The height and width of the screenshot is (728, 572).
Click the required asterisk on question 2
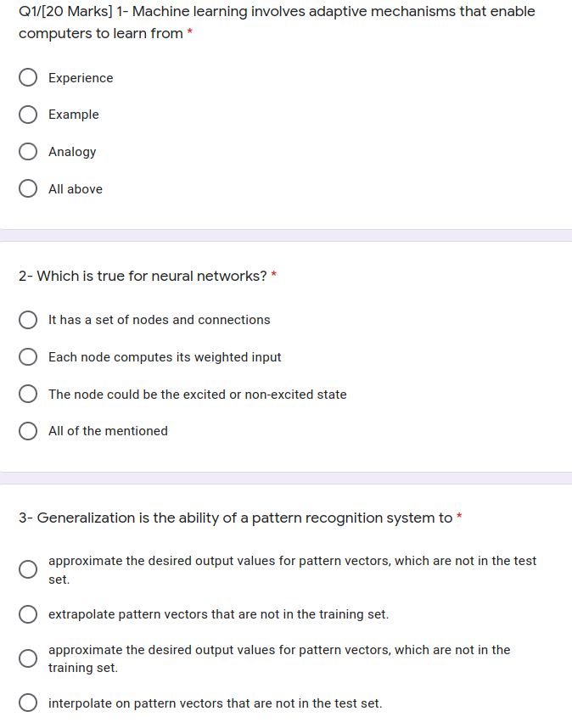[273, 275]
